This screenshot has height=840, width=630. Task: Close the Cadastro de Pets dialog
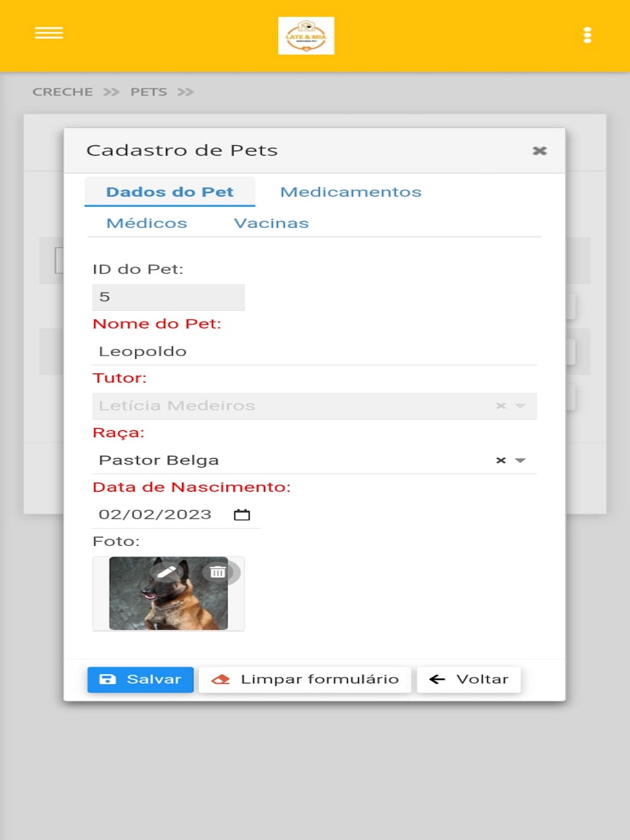click(539, 151)
